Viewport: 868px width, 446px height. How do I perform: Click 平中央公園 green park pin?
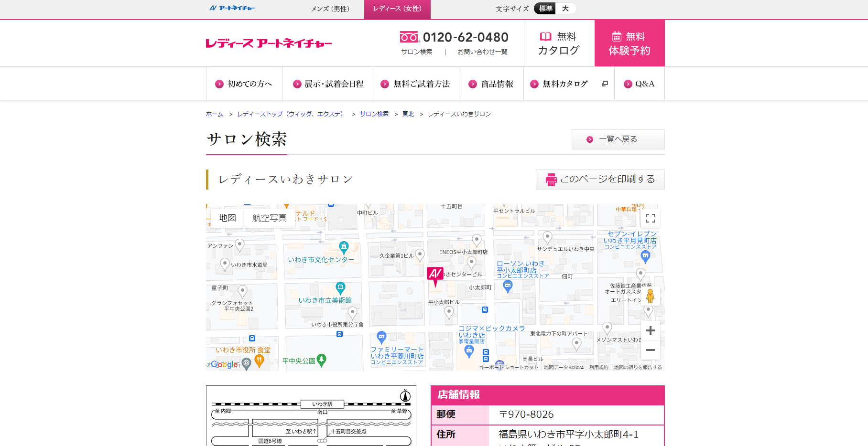tap(322, 361)
